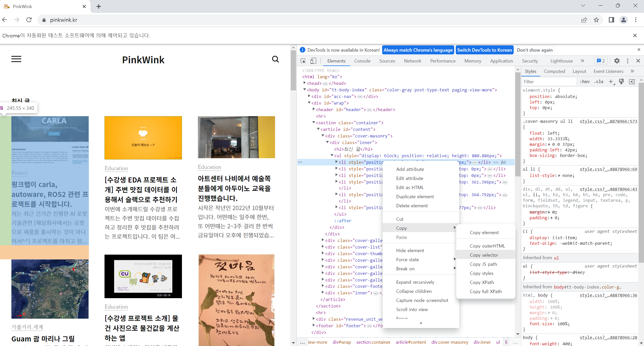Select Copy selector from submenu
Screen dimensions: 644x346
484,255
